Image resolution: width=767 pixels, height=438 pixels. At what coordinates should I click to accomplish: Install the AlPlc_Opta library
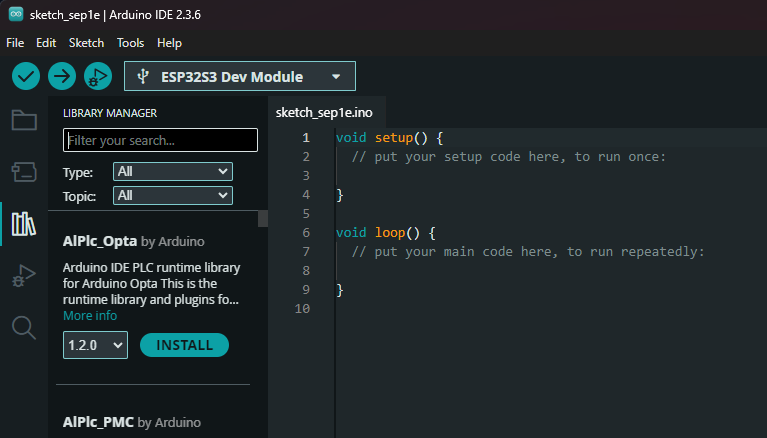[x=184, y=345]
